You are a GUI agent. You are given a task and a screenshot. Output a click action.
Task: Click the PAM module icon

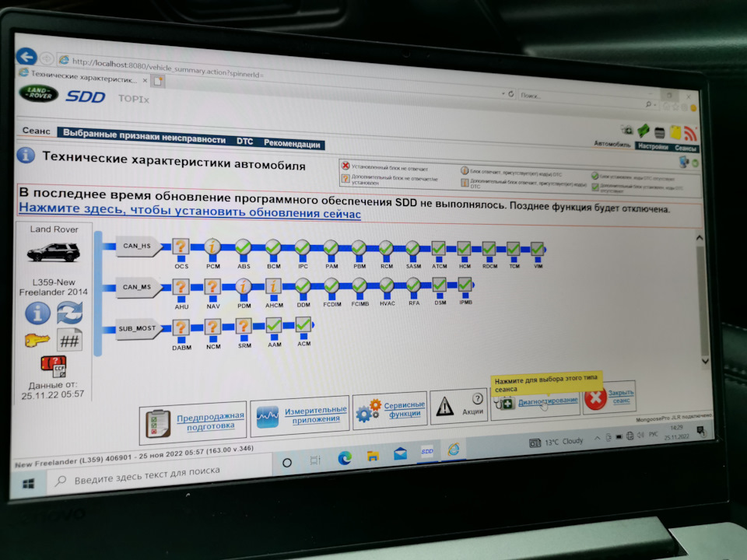(331, 247)
